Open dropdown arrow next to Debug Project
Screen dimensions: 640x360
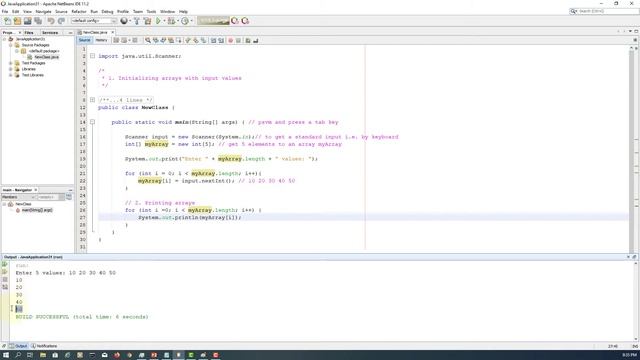tap(178, 21)
